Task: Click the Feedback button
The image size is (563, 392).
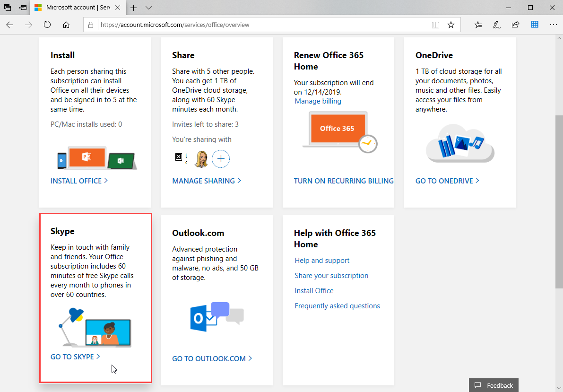Action: pos(494,385)
